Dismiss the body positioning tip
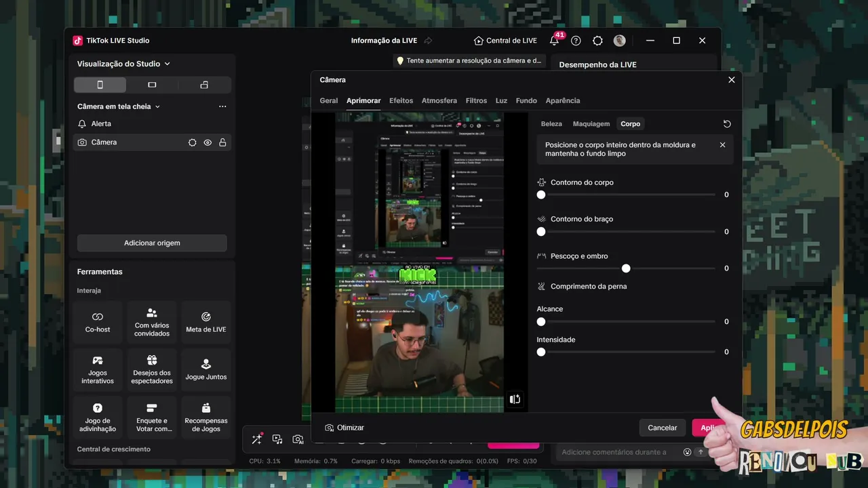 (722, 145)
